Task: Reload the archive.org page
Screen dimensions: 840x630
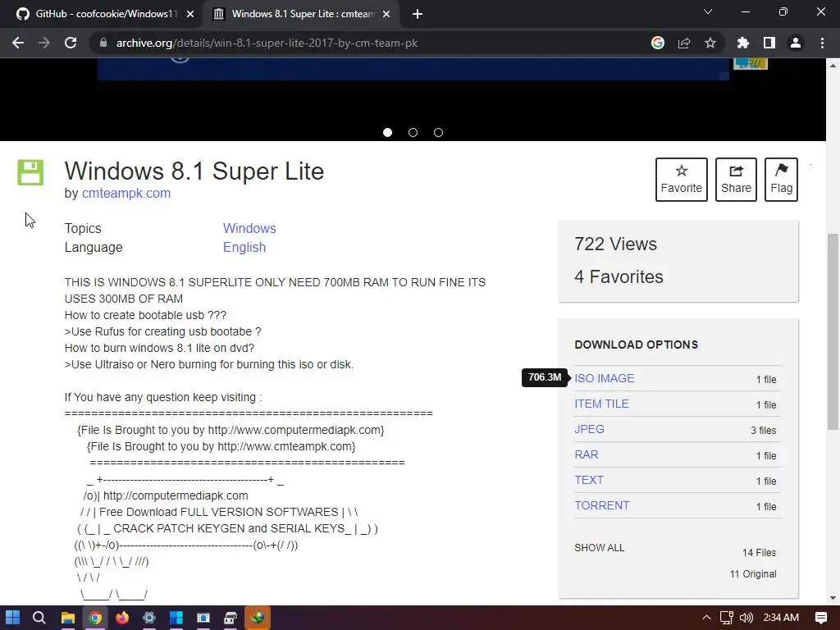Action: [x=71, y=43]
